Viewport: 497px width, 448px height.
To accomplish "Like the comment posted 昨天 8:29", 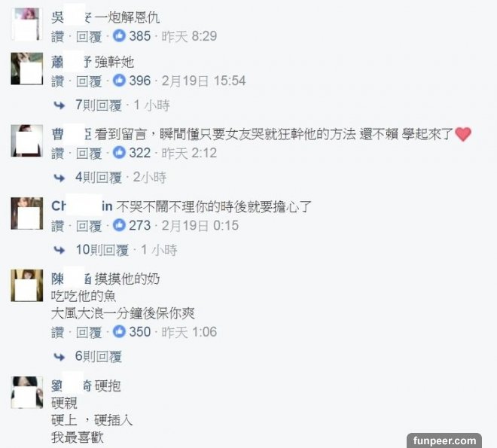I will [x=58, y=36].
